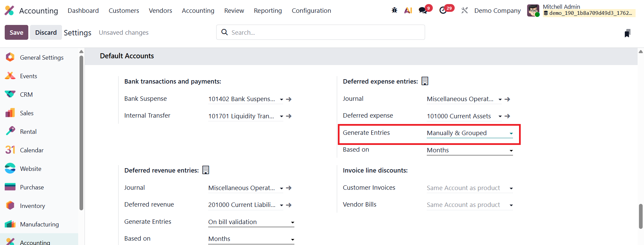This screenshot has height=245, width=644.
Task: Save the settings changes
Action: (16, 33)
